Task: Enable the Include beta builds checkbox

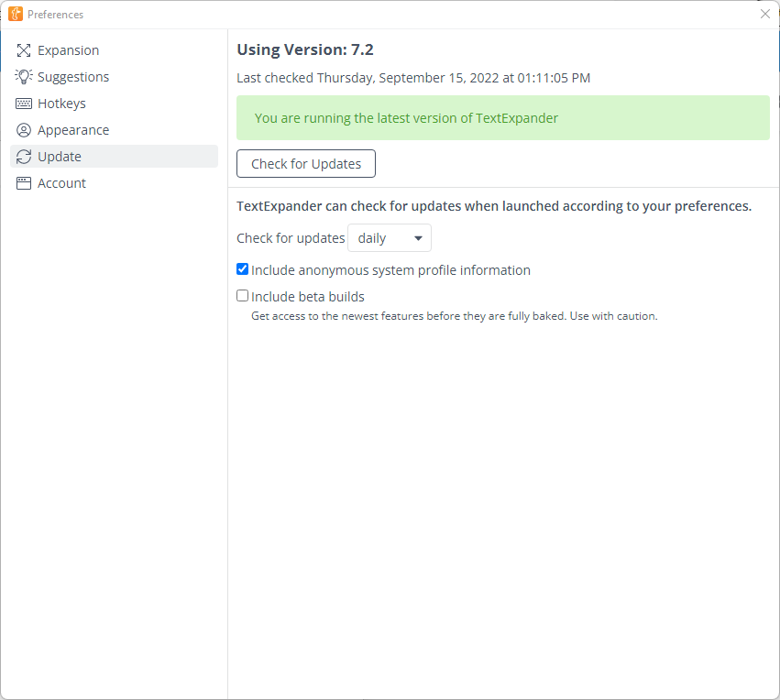Action: pos(243,296)
